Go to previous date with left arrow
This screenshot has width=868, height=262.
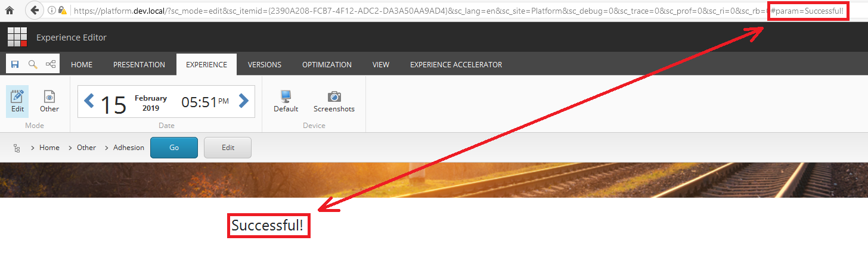[89, 101]
